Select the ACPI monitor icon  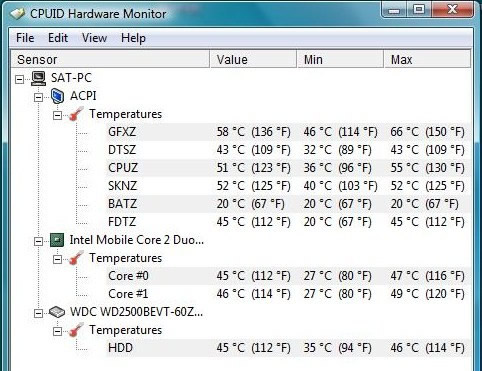[57, 96]
